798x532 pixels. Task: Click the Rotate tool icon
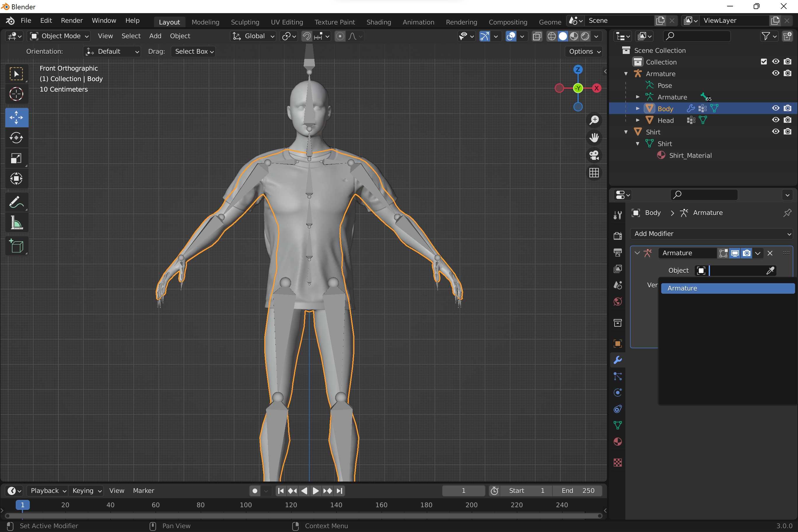point(16,138)
